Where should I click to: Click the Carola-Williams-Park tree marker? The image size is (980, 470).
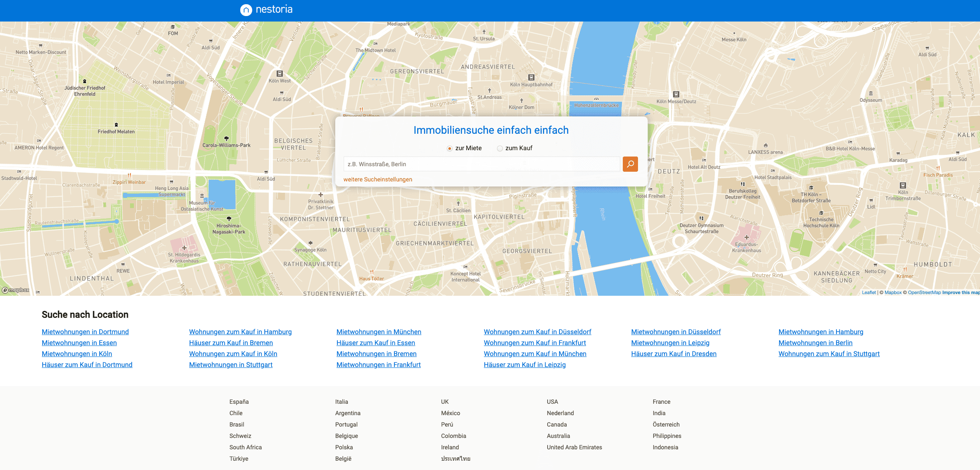coord(226,139)
